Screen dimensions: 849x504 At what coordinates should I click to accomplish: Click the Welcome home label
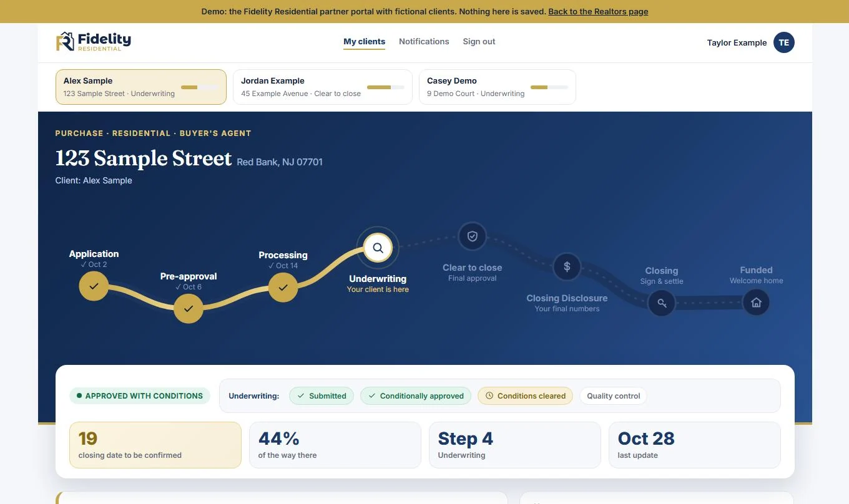[756, 281]
